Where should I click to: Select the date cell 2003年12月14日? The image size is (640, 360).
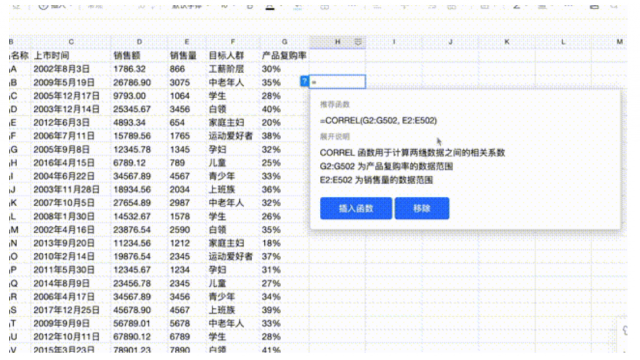(x=71, y=109)
